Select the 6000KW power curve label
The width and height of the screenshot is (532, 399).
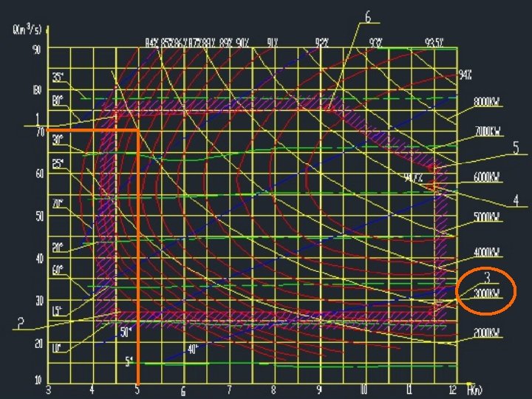tap(486, 177)
